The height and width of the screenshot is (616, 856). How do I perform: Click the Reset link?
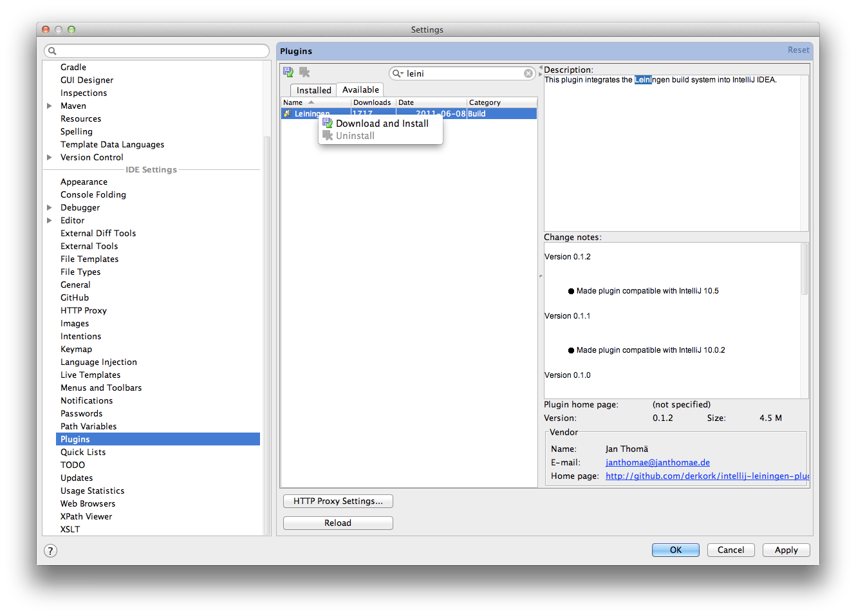[x=798, y=50]
